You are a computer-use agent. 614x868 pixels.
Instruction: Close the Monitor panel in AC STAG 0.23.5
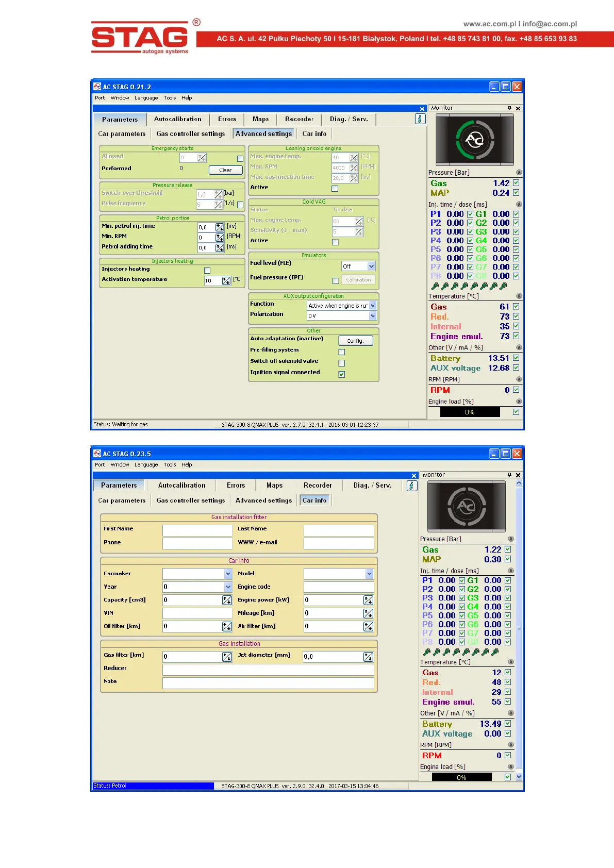click(518, 475)
